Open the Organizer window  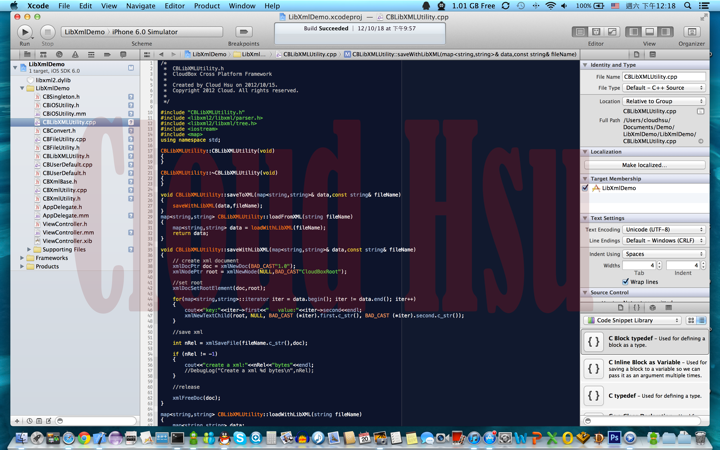point(692,32)
